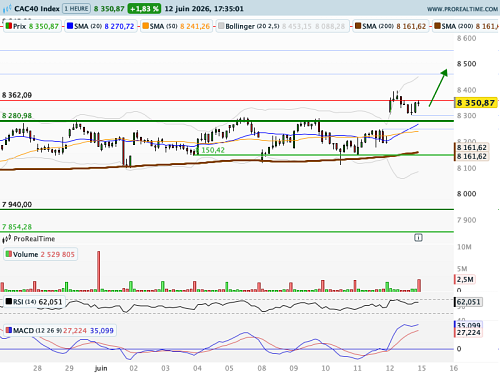This screenshot has height=375, width=500.
Task: Click the 8 500 price axis label
Action: click(x=466, y=64)
